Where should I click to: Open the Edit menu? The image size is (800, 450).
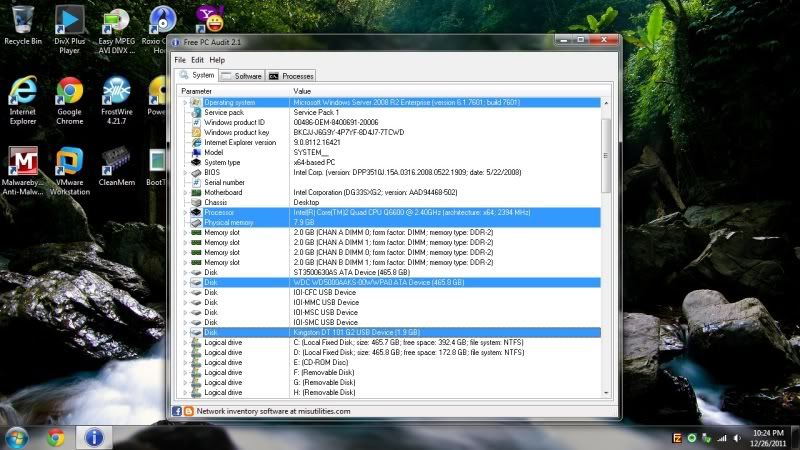[x=197, y=60]
